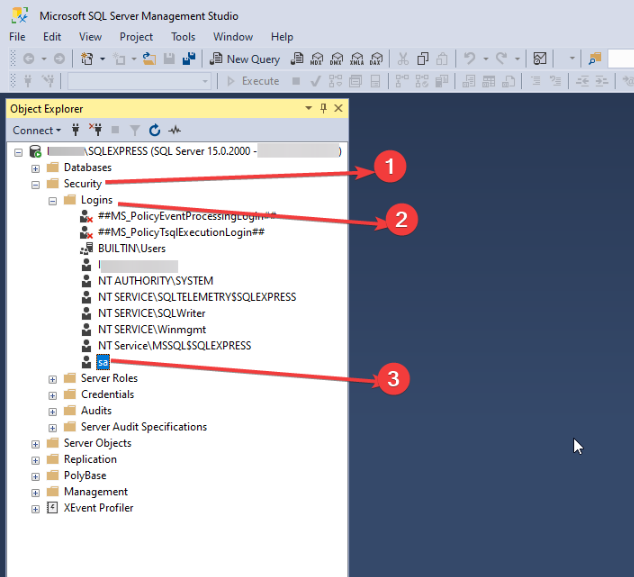
Task: Click the navigate Back arrow icon
Action: (x=29, y=59)
